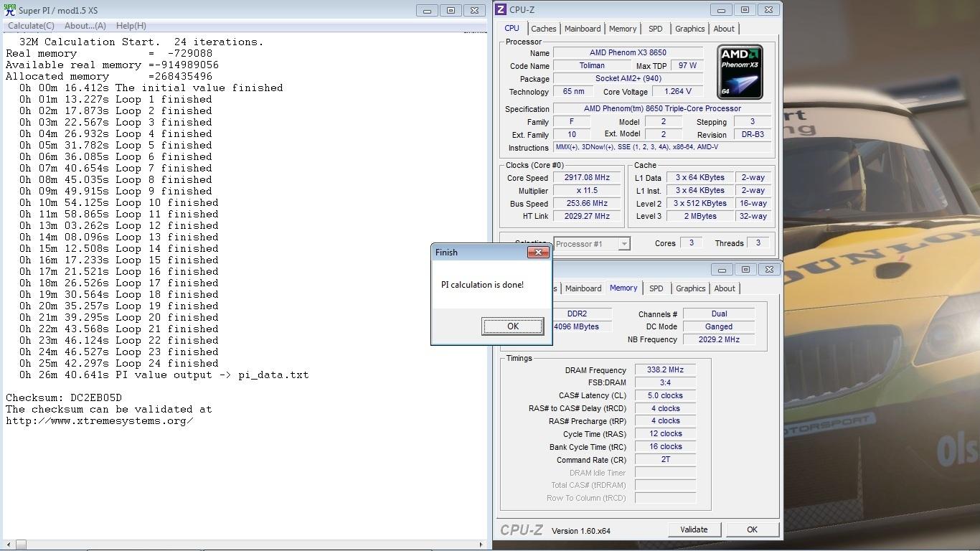The image size is (980, 551).
Task: Click the Channels # value Dual
Action: (719, 314)
